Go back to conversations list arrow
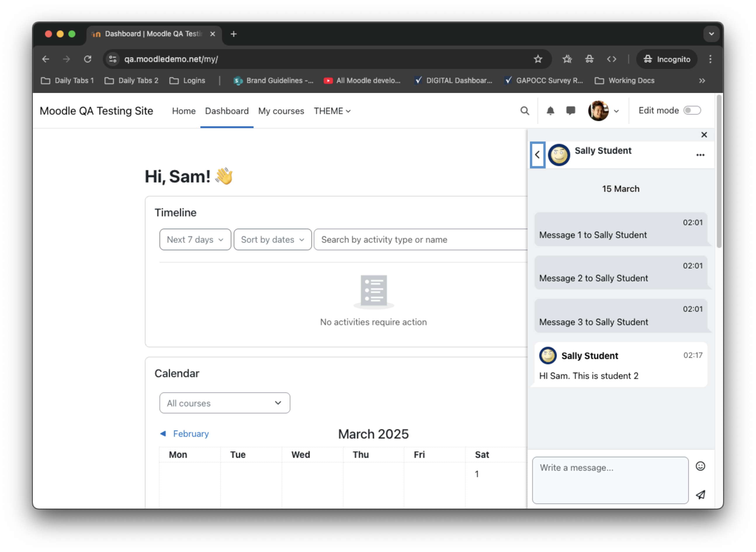Image resolution: width=756 pixels, height=552 pixels. coord(537,155)
